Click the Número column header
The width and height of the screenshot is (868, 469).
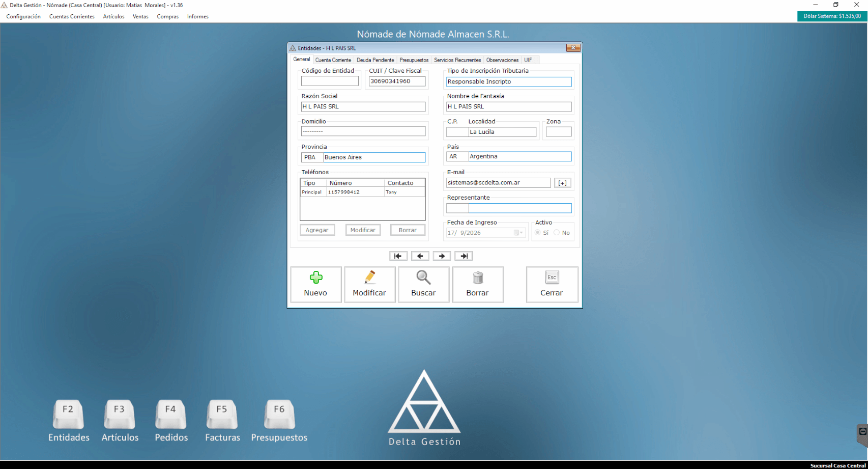click(x=355, y=183)
